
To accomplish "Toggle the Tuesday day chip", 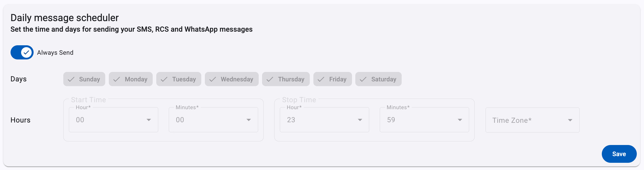I will [179, 79].
